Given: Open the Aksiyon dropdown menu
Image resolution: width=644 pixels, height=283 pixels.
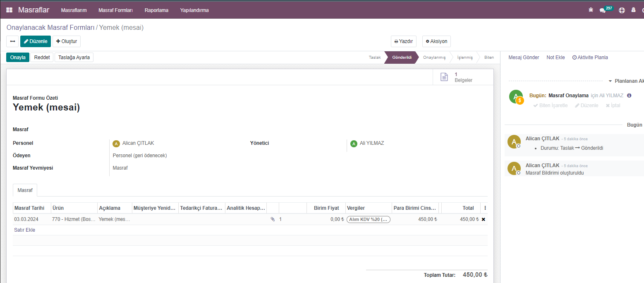Looking at the screenshot, I should (x=436, y=41).
